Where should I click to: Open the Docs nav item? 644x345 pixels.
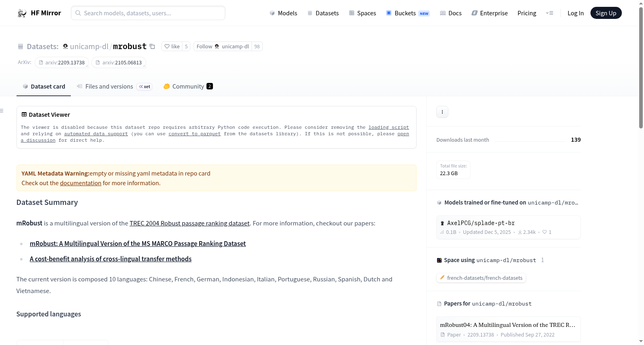pos(451,13)
